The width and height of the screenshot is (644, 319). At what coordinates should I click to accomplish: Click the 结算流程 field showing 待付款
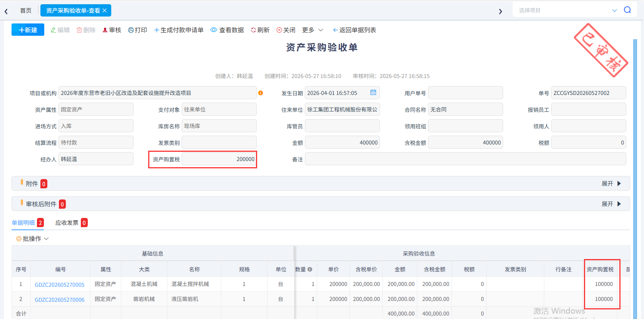point(96,143)
